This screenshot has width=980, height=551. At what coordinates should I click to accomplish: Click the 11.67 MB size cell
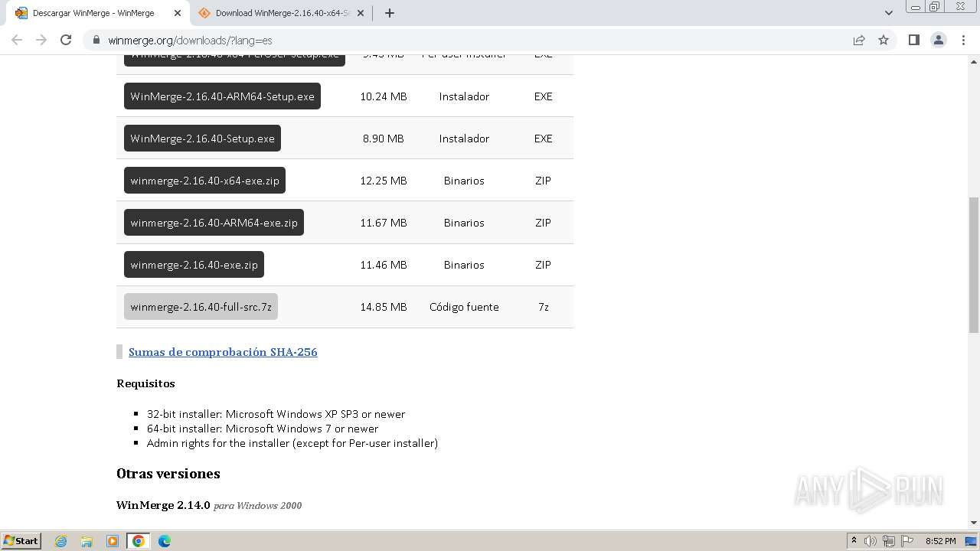384,223
